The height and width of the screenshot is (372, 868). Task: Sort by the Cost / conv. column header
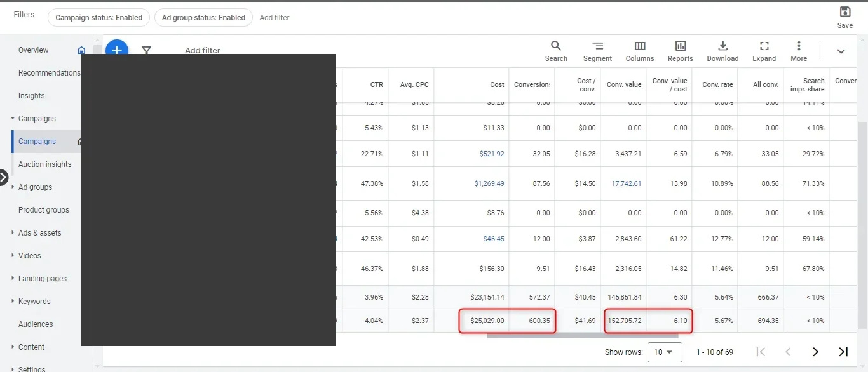click(586, 85)
